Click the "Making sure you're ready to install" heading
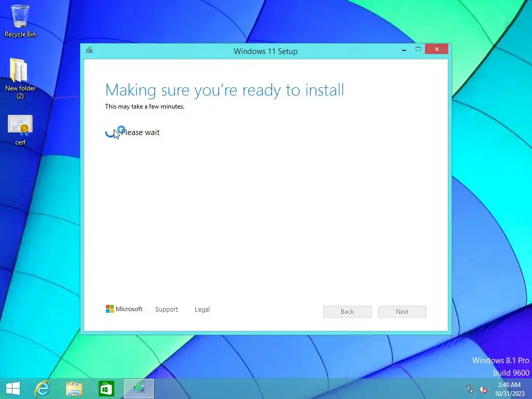Viewport: 532px width, 399px height. [x=224, y=90]
